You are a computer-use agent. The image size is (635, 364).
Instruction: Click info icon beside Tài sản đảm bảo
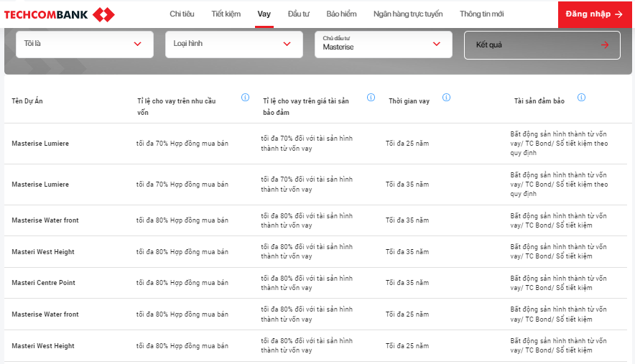[581, 97]
